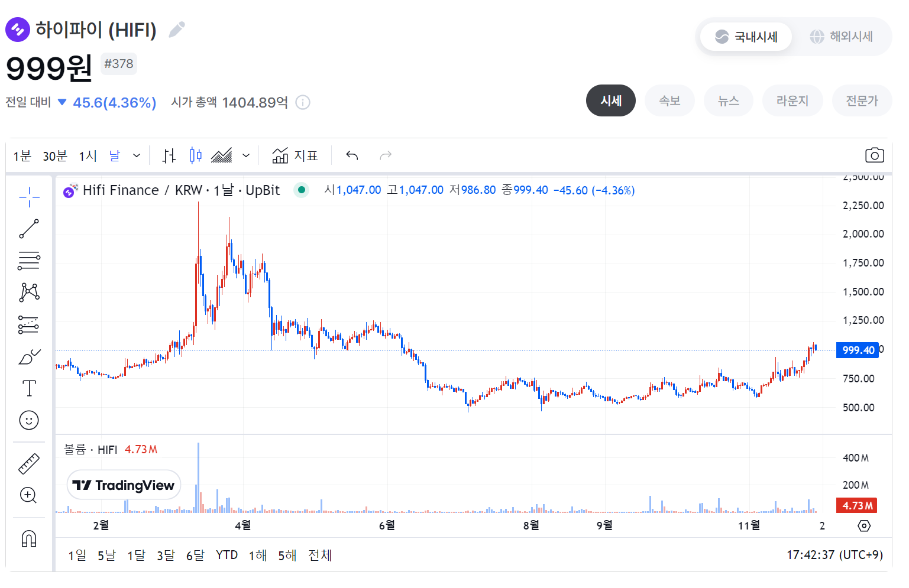The width and height of the screenshot is (909, 588).
Task: Set chart range to 5날
Action: [x=106, y=555]
